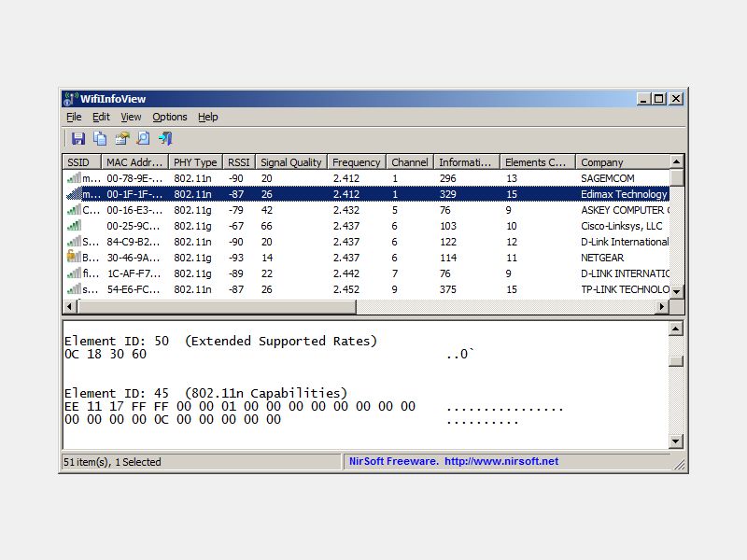
Task: Open the nirsoft.net link in status bar
Action: tap(501, 461)
